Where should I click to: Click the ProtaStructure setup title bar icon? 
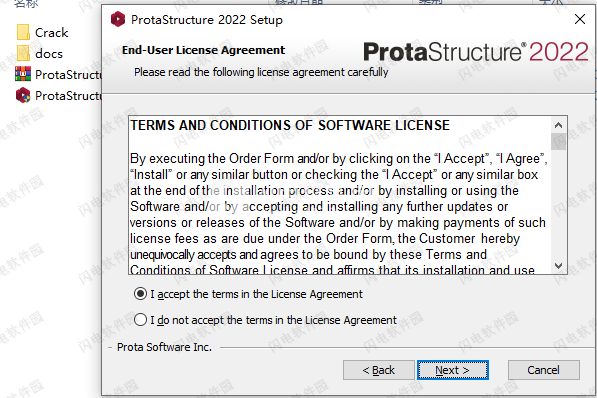tap(118, 19)
